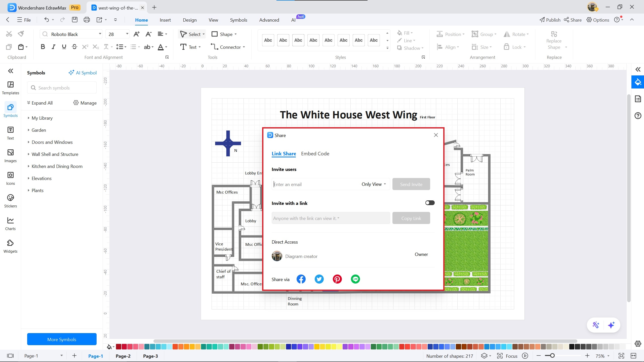
Task: Click the Format Painter icon
Action: 21,34
